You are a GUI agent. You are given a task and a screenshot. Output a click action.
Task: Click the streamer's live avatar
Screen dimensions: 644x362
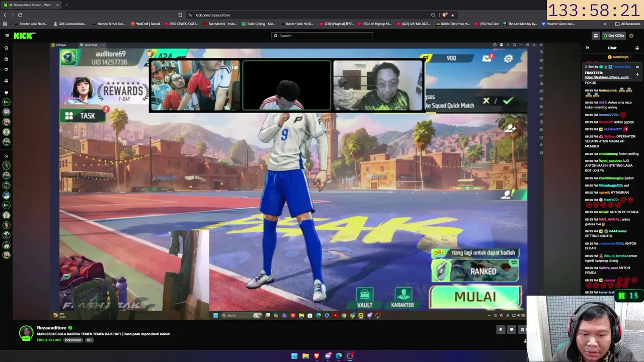pos(26,333)
